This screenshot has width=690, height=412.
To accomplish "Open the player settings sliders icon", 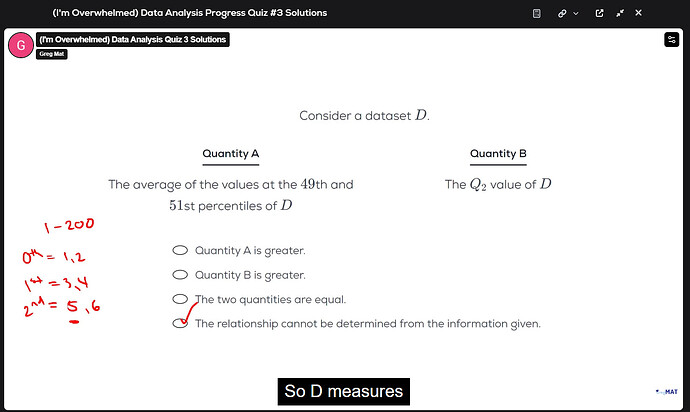I will pyautogui.click(x=671, y=40).
